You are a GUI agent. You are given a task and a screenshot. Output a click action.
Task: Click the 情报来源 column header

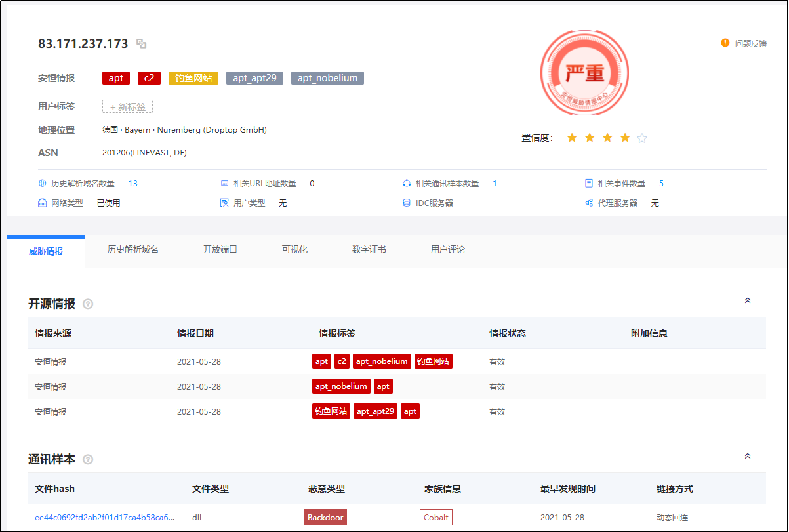(x=53, y=333)
